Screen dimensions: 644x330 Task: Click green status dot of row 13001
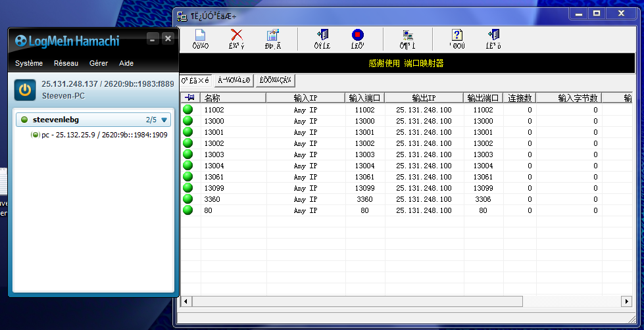pyautogui.click(x=187, y=131)
